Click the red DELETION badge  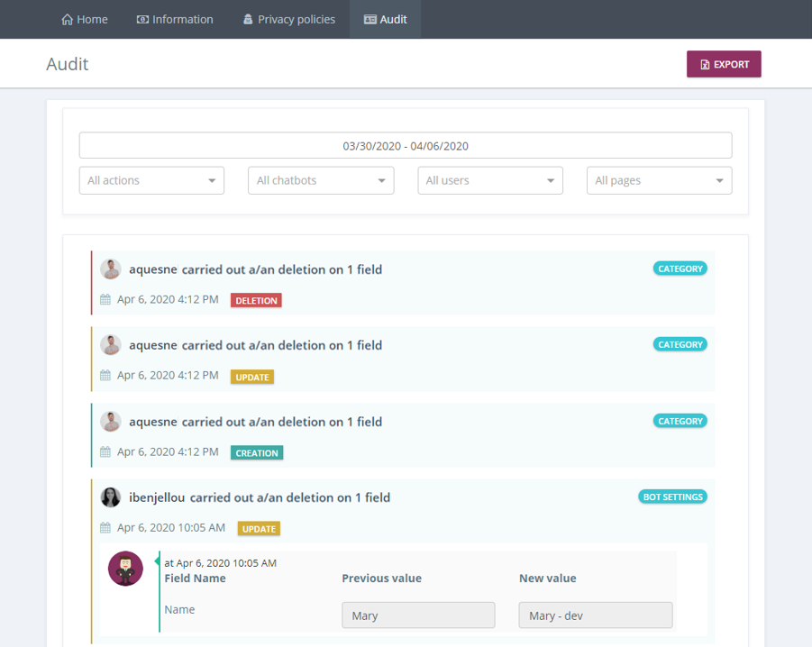pos(256,301)
